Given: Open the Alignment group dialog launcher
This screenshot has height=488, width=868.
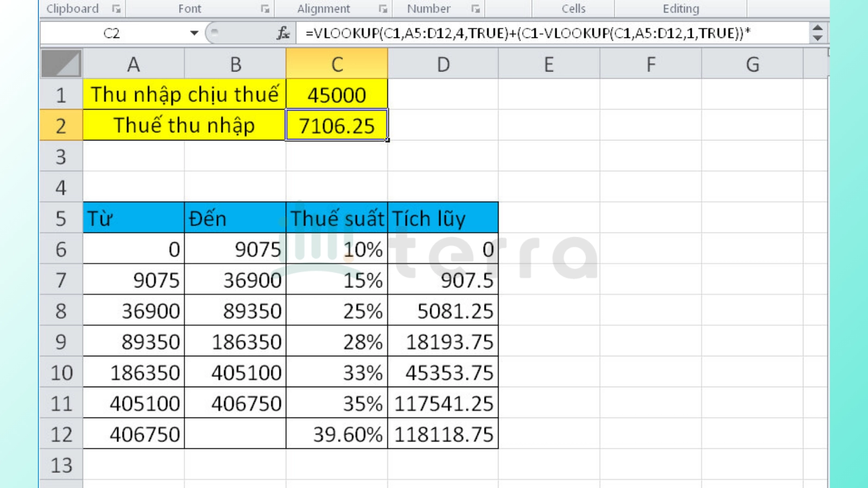Looking at the screenshot, I should [383, 9].
